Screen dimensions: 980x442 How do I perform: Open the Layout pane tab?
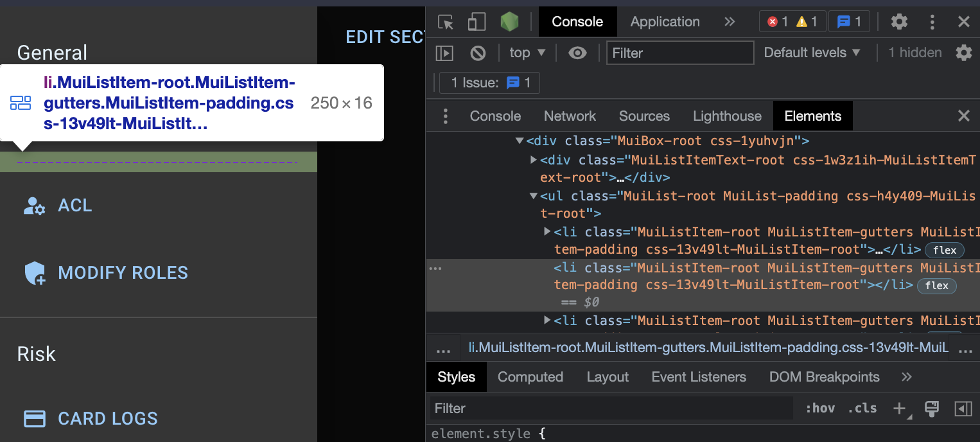point(608,377)
